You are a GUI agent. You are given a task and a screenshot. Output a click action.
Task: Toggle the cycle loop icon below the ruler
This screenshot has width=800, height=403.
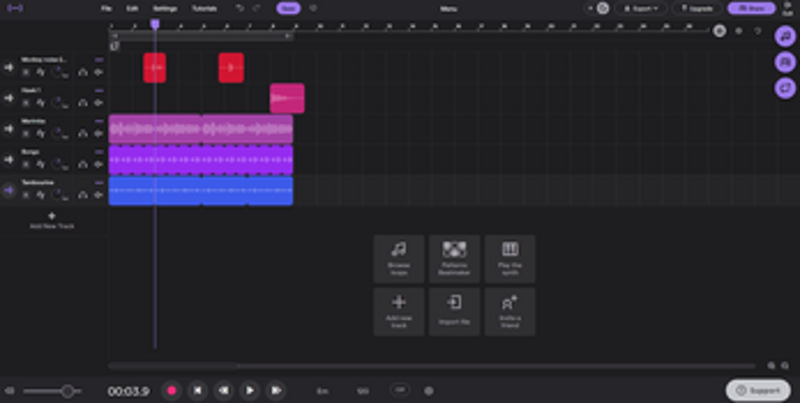coord(115,46)
